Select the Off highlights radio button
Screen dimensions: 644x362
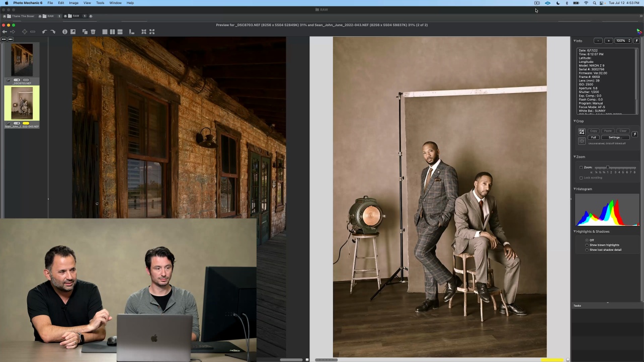click(587, 240)
